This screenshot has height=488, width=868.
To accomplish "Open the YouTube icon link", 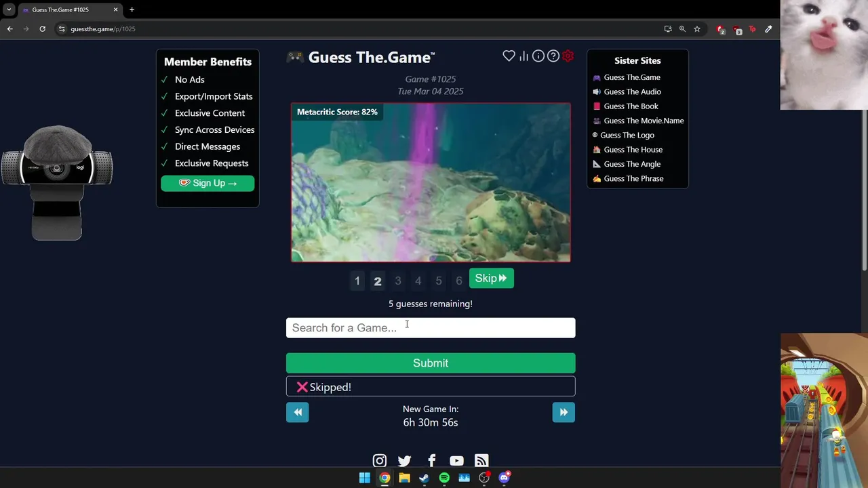I will click(x=456, y=461).
